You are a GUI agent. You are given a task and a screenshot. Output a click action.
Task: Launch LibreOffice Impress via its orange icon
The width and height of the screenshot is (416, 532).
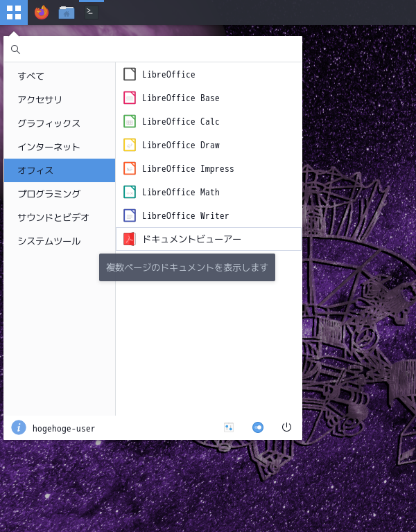[130, 168]
